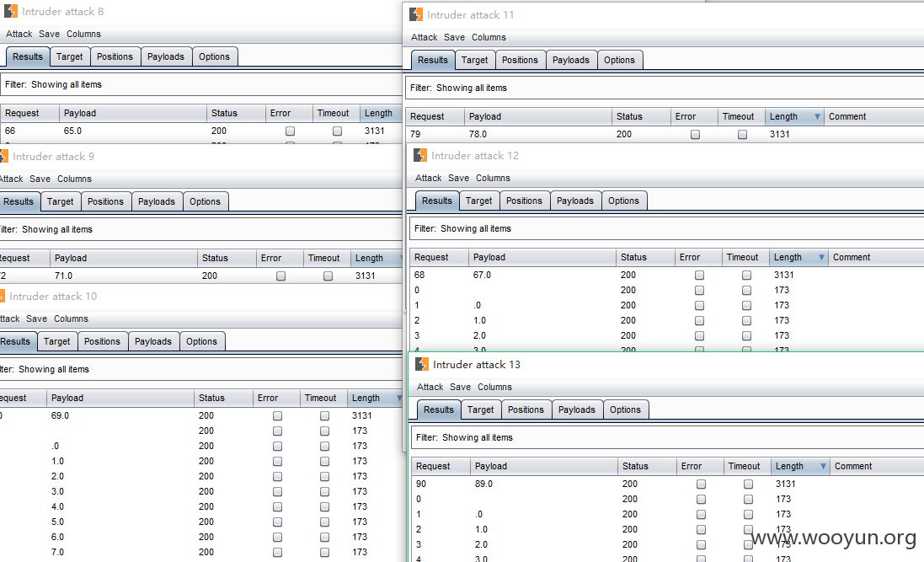Click Request column header in Intruder attack 13
Screen dimensions: 924x562
click(441, 467)
